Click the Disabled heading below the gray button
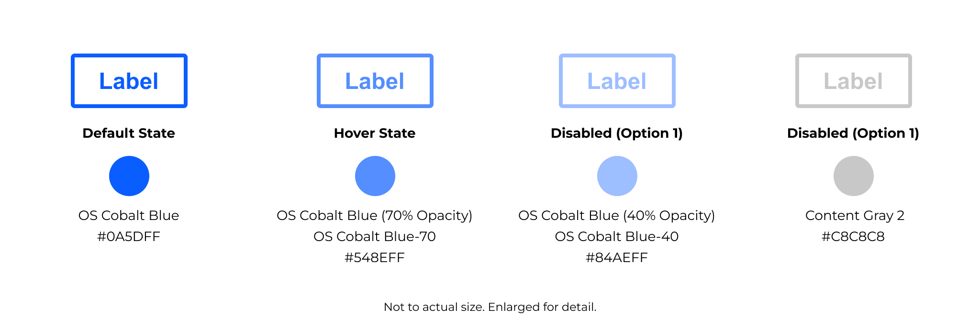Screen dimensions: 980x330 853,133
